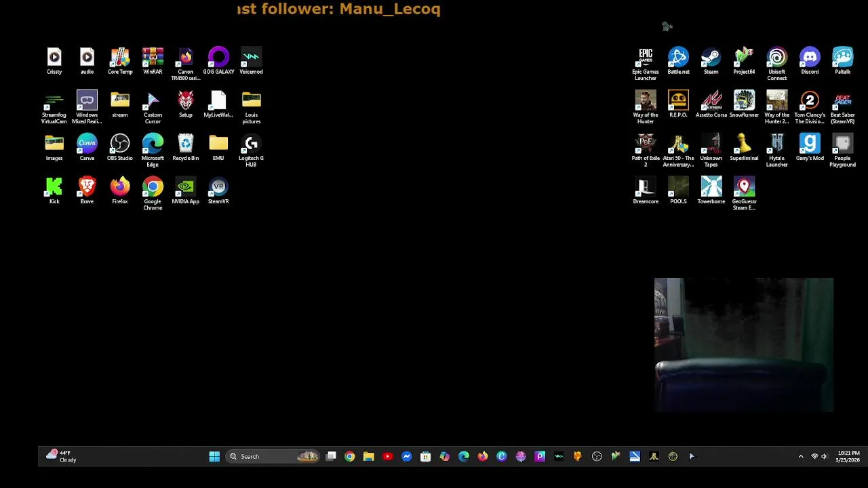Open the 44°F Cloudy weather widget
Screen dimensions: 868x488
[x=61, y=456]
